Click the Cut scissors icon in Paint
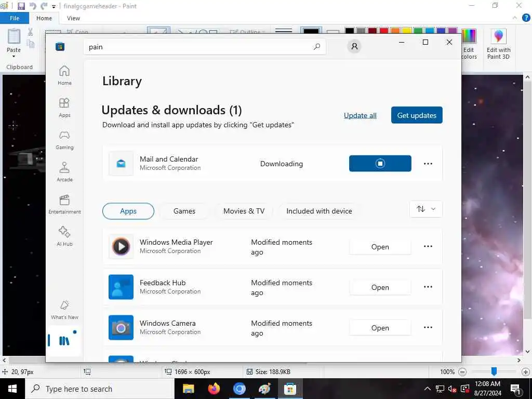The height and width of the screenshot is (399, 532). click(31, 32)
